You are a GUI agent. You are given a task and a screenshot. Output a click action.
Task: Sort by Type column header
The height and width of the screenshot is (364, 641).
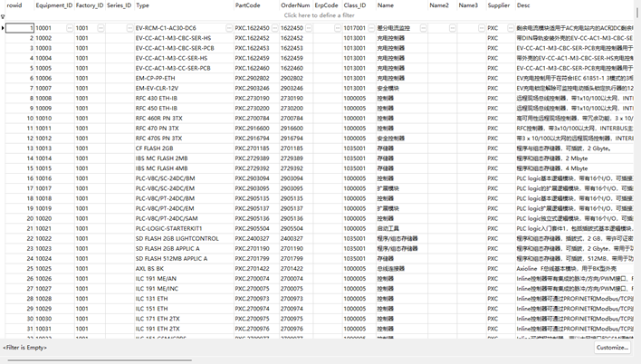point(184,5)
